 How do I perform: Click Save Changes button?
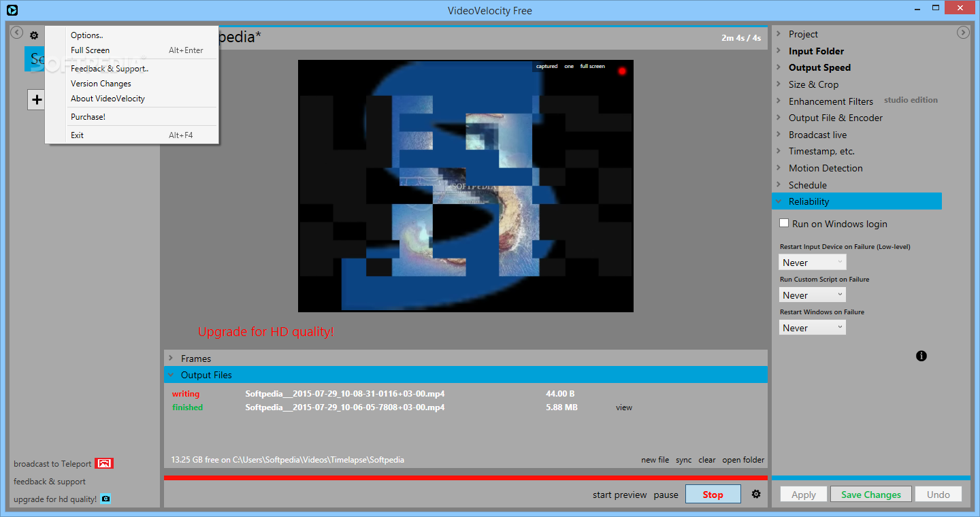[x=871, y=495]
